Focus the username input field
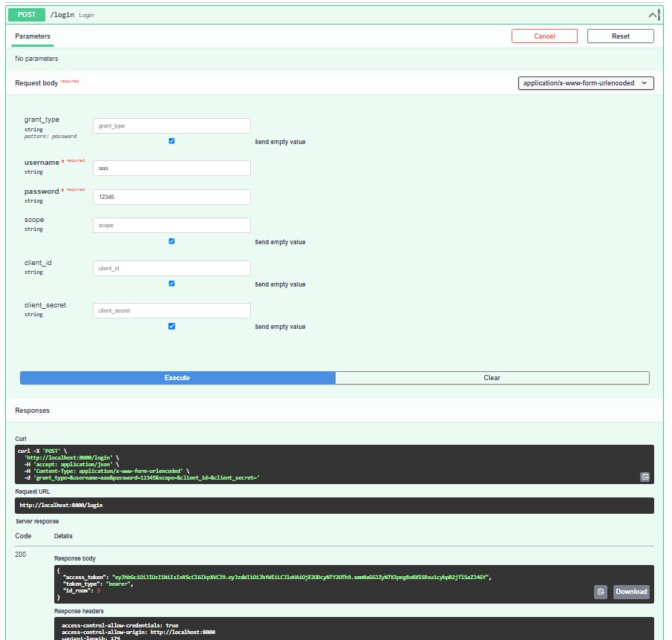Viewport: 672px width, 640px height. coord(172,168)
